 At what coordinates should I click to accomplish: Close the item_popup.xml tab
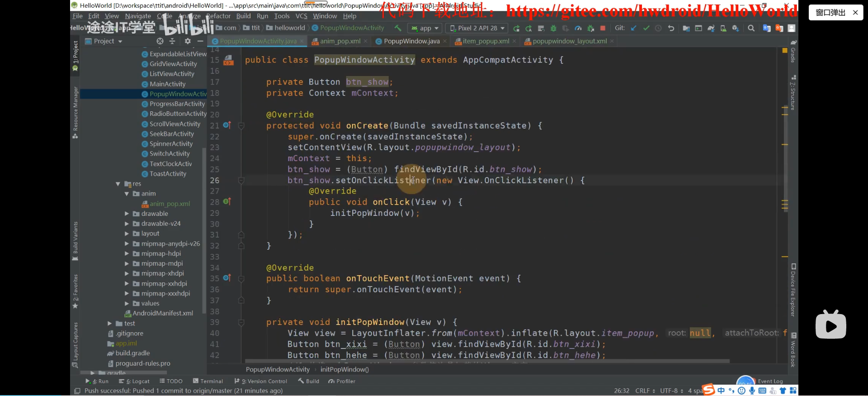[514, 41]
